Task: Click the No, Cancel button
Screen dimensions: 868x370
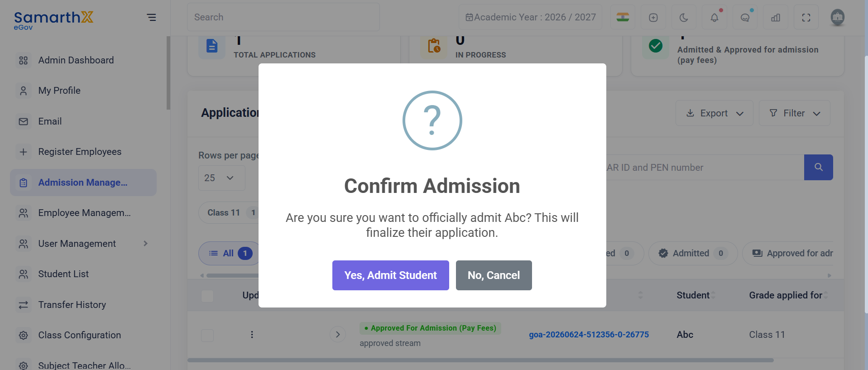Action: coord(494,275)
